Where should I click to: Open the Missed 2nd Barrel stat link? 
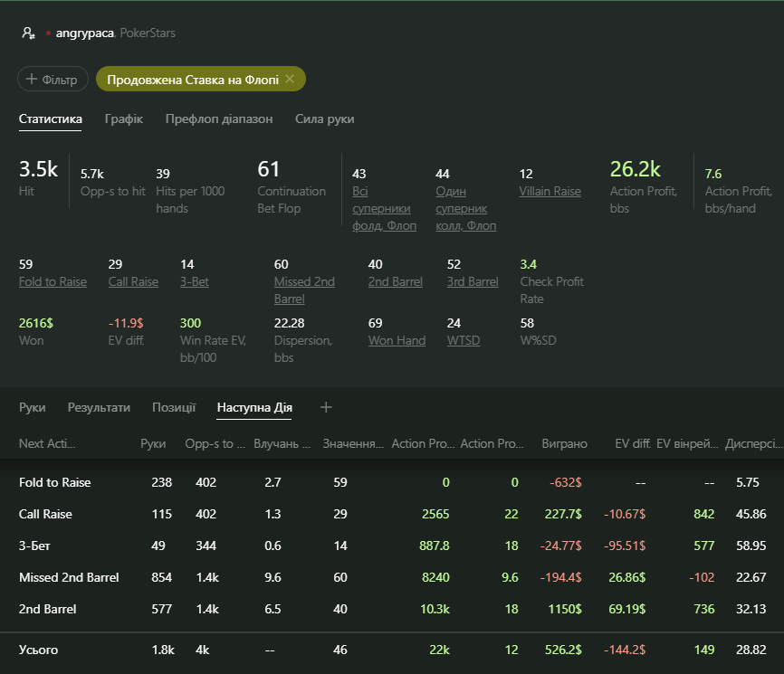(x=304, y=290)
